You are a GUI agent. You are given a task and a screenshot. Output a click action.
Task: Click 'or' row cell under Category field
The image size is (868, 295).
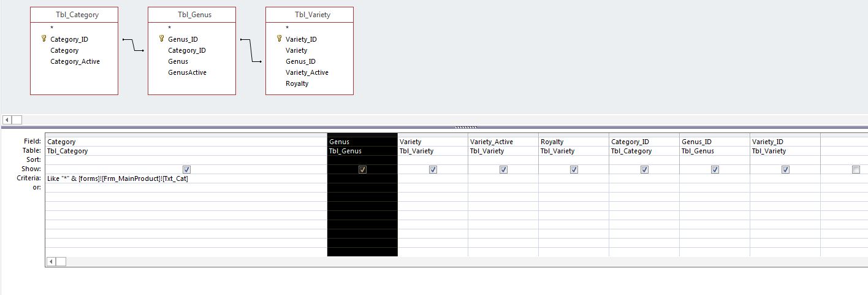186,188
